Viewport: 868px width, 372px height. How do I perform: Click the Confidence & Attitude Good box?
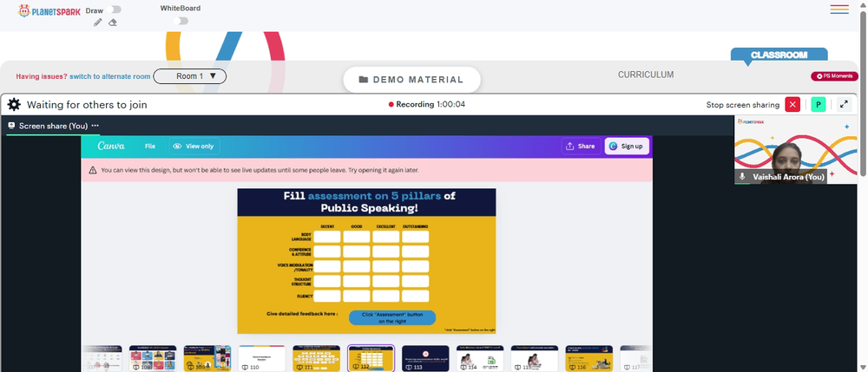[x=357, y=251]
